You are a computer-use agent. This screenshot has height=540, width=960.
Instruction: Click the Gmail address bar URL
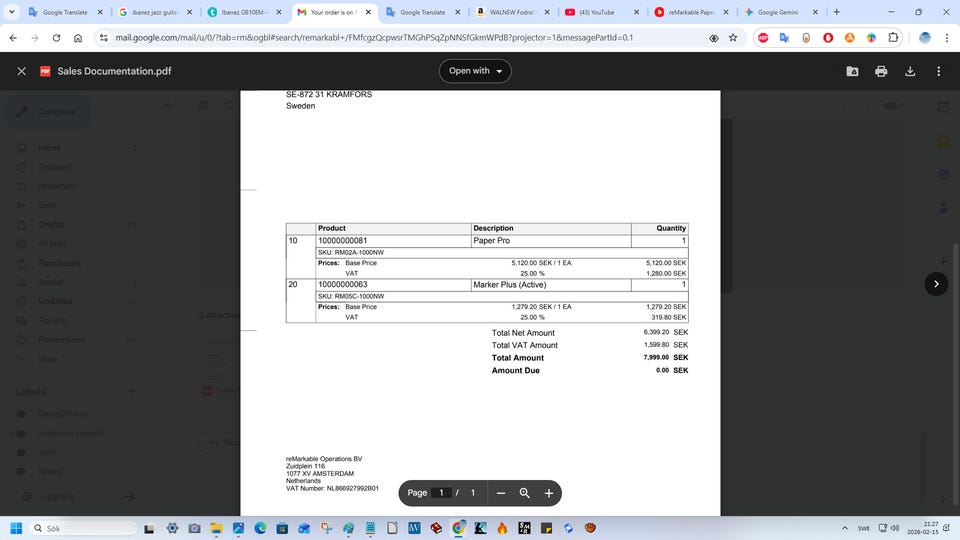click(374, 37)
